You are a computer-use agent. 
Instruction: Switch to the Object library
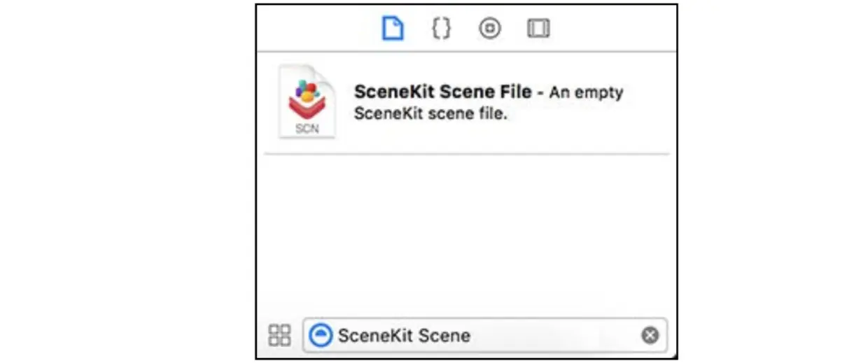click(490, 28)
